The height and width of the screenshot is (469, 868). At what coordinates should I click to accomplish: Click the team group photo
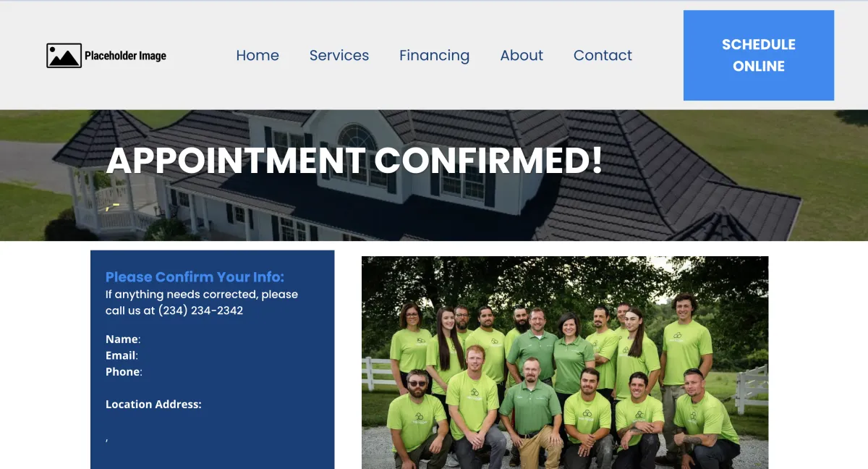(x=565, y=363)
